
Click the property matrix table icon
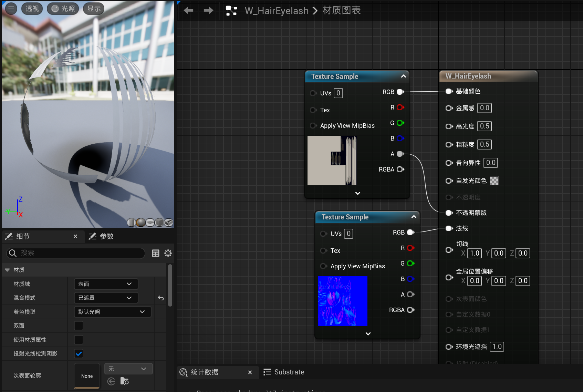(156, 253)
